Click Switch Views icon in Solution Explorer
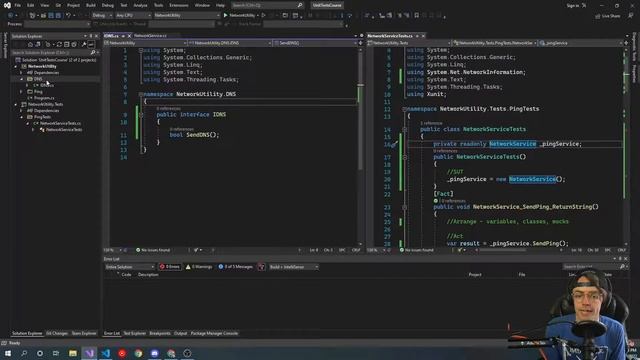 pyautogui.click(x=38, y=44)
